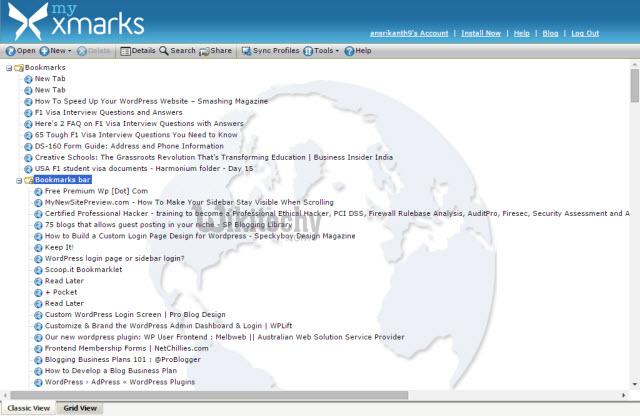The width and height of the screenshot is (640, 416).
Task: Open the Blog link in header
Action: tap(550, 33)
